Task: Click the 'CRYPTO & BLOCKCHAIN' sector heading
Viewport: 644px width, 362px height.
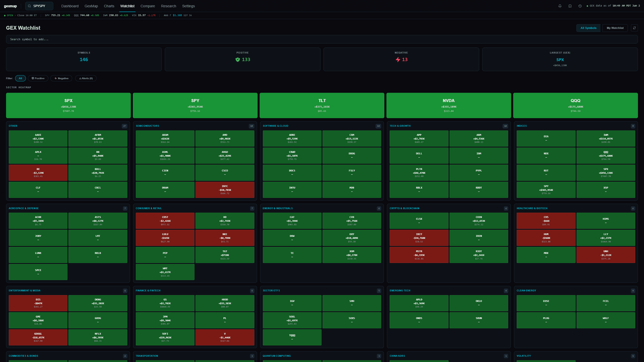Action: [405, 208]
